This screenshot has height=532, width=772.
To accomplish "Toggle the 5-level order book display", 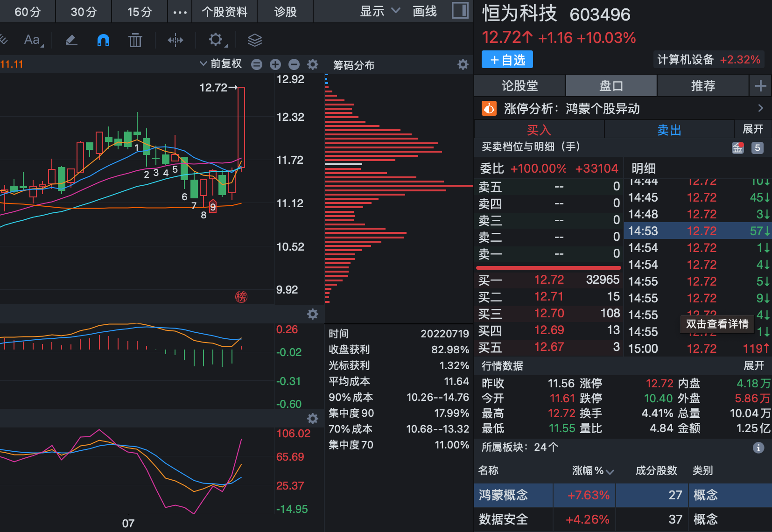I will pos(757,147).
